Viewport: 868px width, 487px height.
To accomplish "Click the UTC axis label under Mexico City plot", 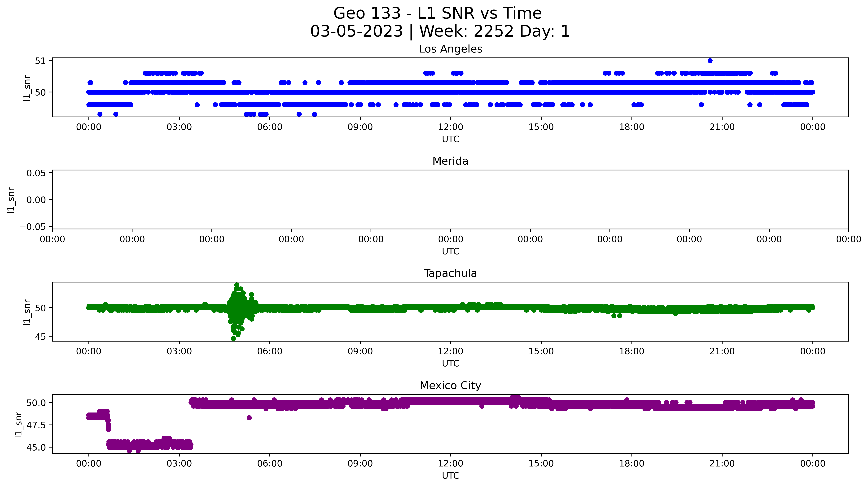I will click(451, 476).
